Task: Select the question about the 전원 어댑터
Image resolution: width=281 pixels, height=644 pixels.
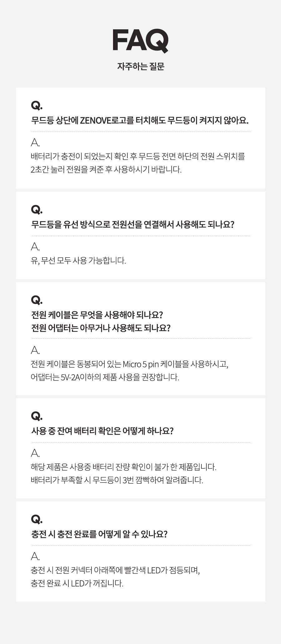Action: point(101,328)
